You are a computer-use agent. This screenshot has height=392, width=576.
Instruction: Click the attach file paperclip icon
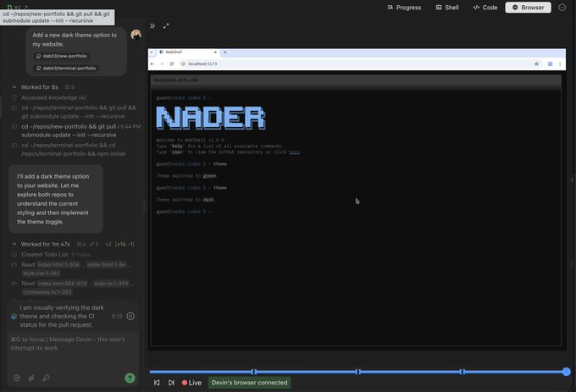click(x=31, y=378)
